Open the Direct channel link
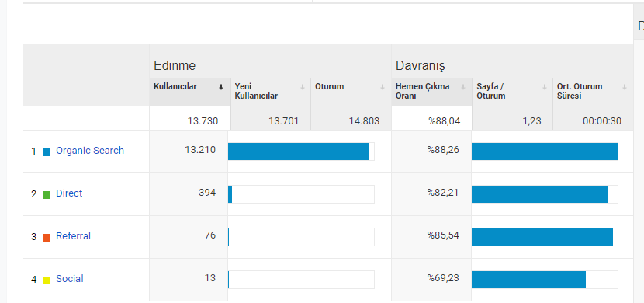The image size is (644, 303). (x=69, y=193)
